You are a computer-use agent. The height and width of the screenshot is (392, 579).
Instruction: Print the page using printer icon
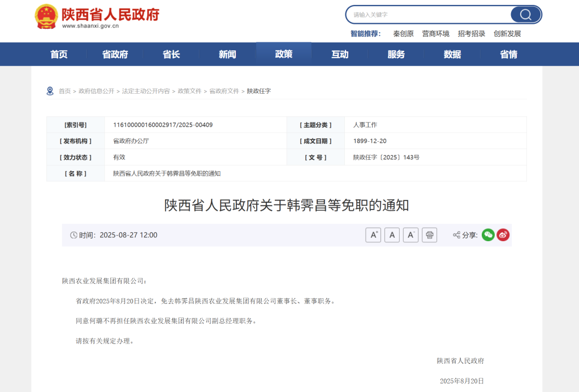(x=429, y=235)
